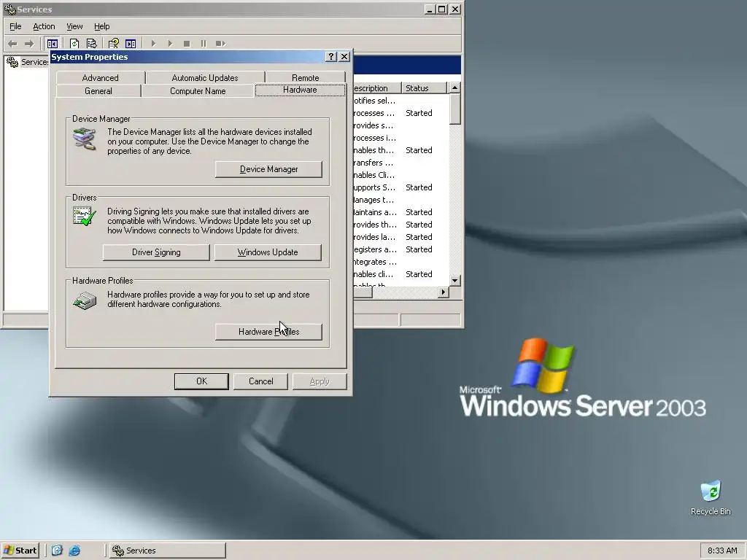Click the Drivers checkmark certificate icon
Image resolution: width=747 pixels, height=560 pixels.
coord(85,216)
